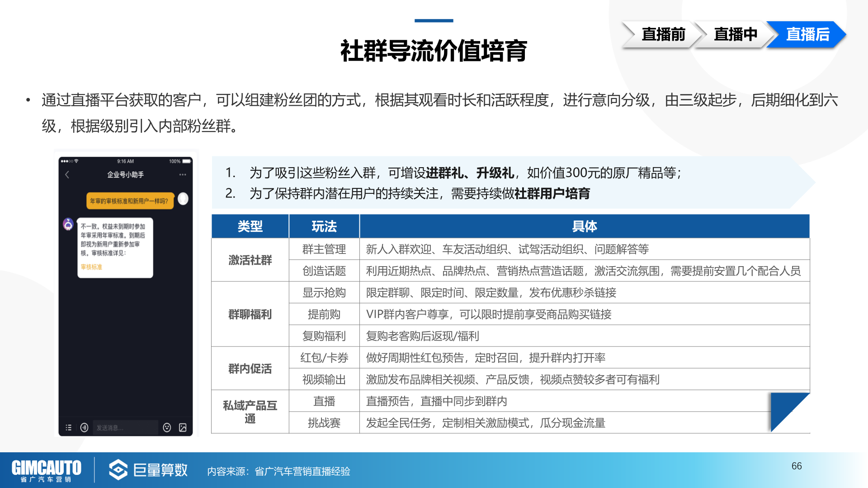868x488 pixels.
Task: Click the 巨量算数 logo in footer
Action: point(148,470)
